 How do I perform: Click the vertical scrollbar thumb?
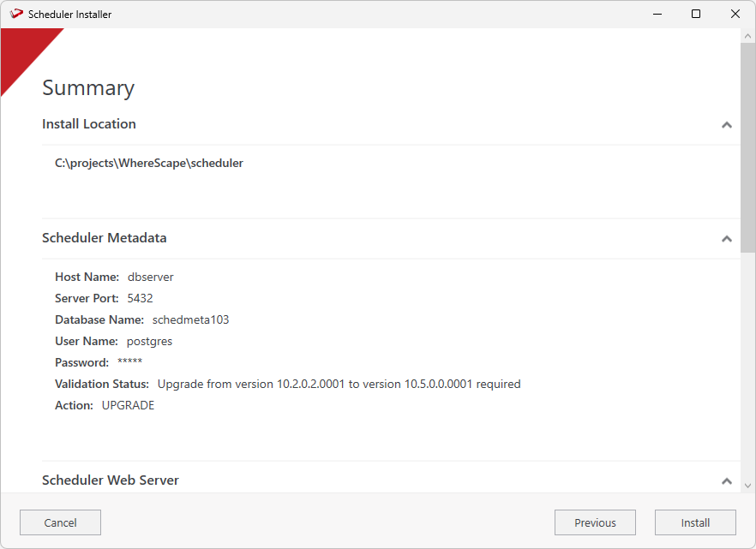tap(747, 146)
